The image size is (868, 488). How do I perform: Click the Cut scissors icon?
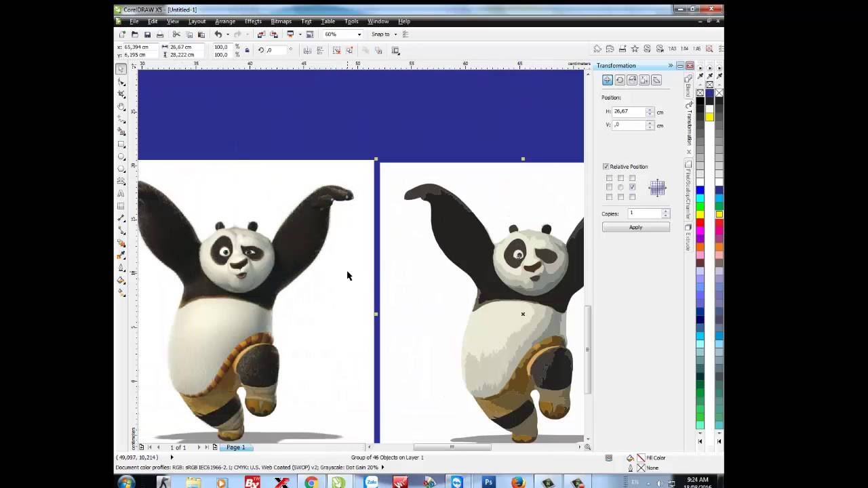[176, 34]
